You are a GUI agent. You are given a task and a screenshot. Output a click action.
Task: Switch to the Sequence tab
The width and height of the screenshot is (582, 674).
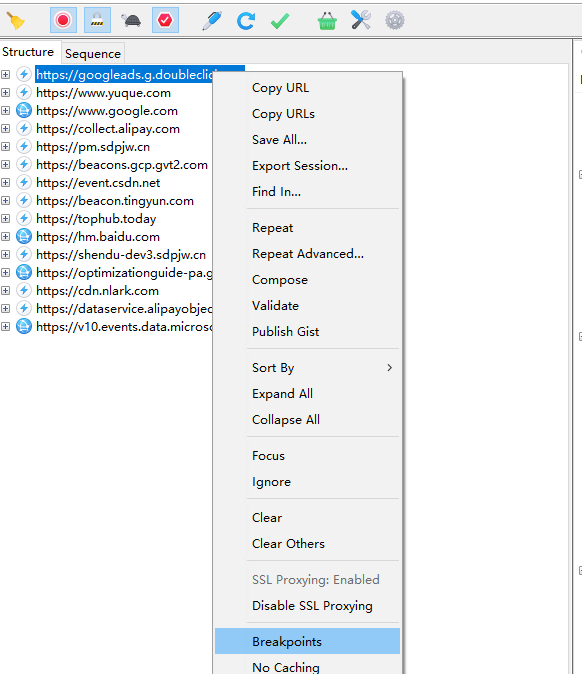coord(93,54)
